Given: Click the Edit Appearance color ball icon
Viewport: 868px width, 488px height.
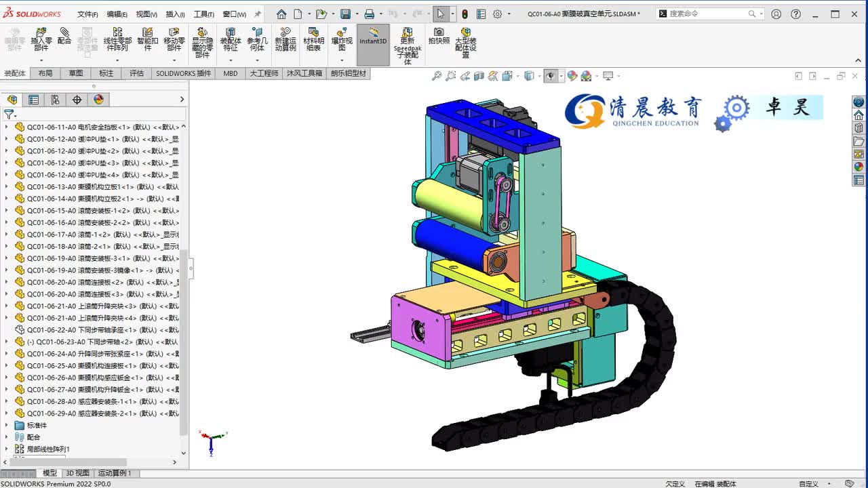Looking at the screenshot, I should [572, 76].
